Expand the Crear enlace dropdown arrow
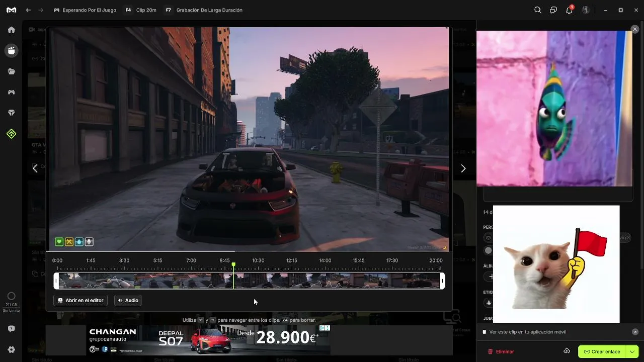Image resolution: width=644 pixels, height=362 pixels. point(632,351)
